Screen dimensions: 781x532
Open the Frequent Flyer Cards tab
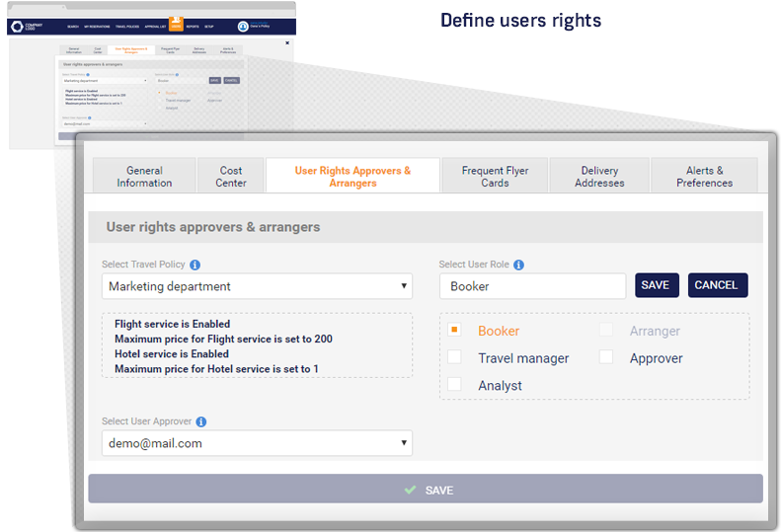(x=495, y=176)
